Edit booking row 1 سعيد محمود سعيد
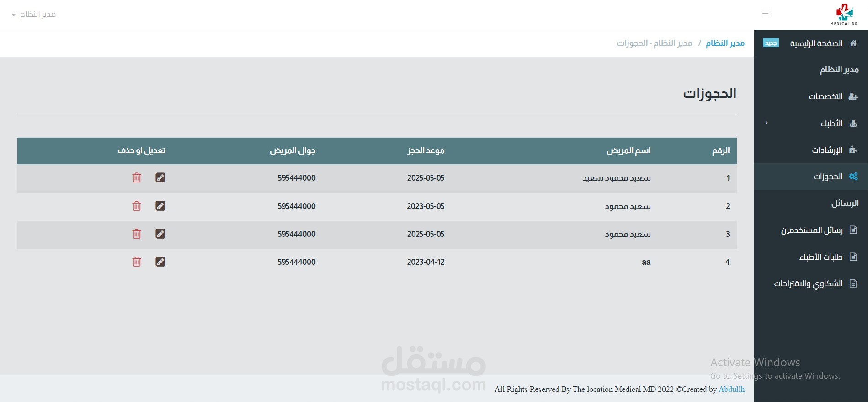868x402 pixels. tap(160, 177)
